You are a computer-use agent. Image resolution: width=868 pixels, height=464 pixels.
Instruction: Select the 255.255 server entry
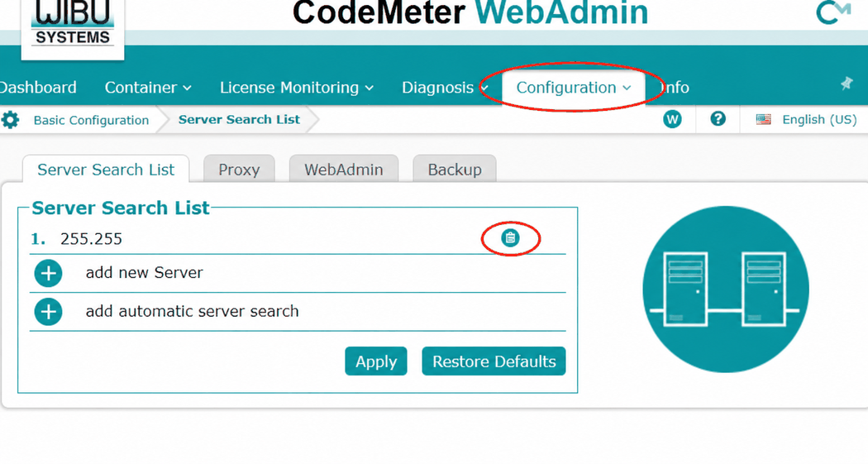[x=91, y=239]
